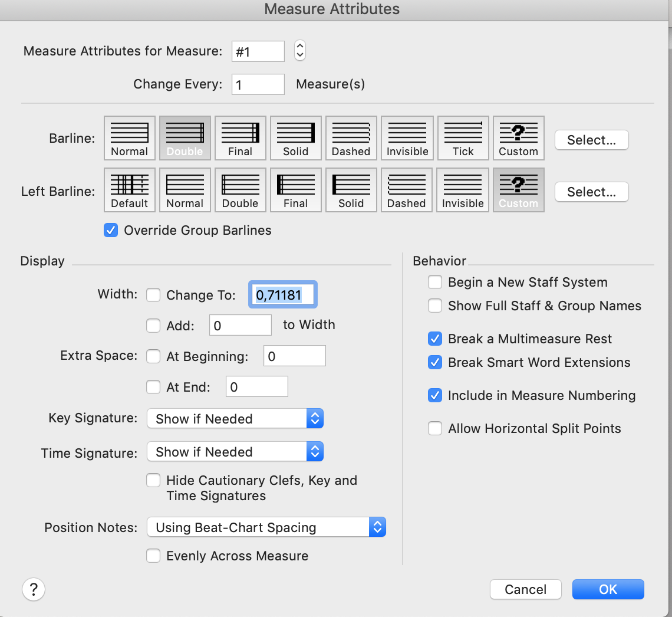
Task: Open the Key Signature dropdown
Action: pos(235,419)
